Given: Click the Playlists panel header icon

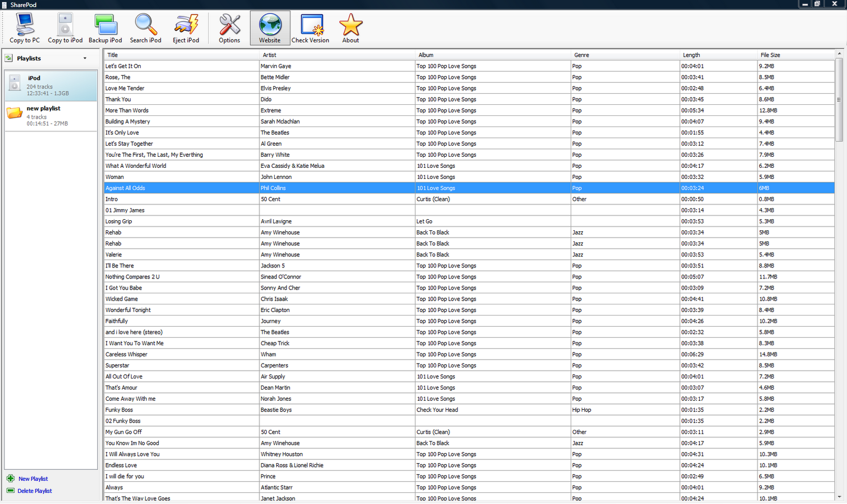Looking at the screenshot, I should pos(9,58).
